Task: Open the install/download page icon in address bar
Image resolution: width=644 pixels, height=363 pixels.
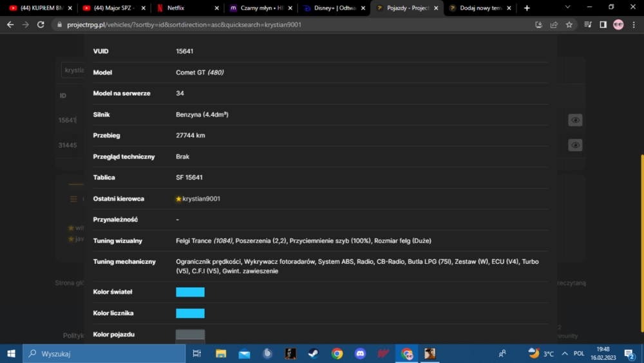Action: [x=538, y=24]
